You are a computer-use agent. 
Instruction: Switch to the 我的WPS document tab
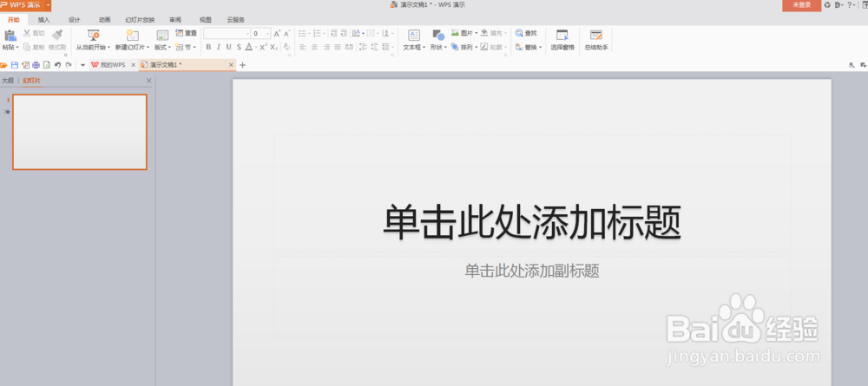[x=113, y=65]
